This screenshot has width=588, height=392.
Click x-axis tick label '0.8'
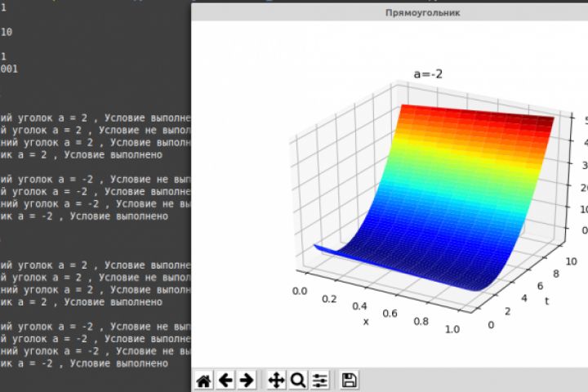(x=421, y=322)
